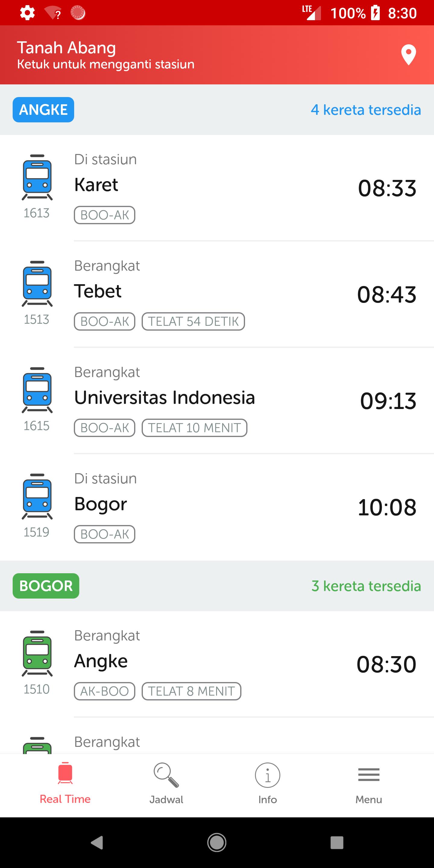The image size is (434, 868).
Task: Open the Karet train at 08:33
Action: (236, 187)
